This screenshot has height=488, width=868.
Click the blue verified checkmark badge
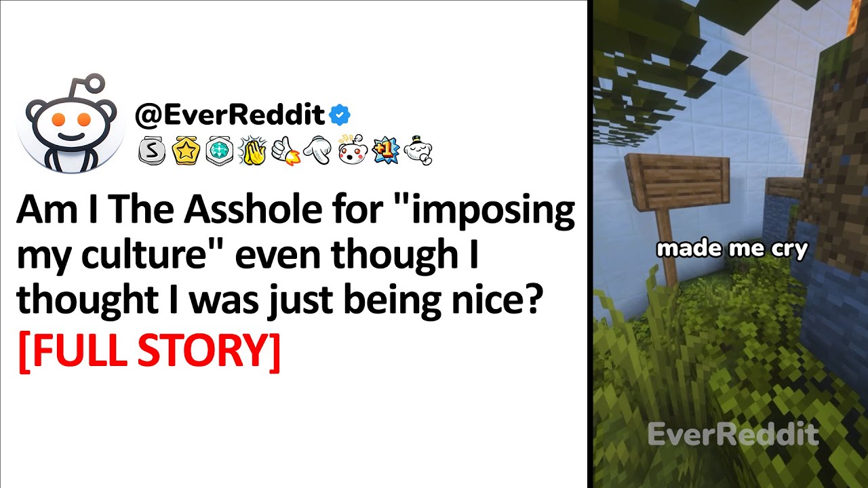pos(340,116)
